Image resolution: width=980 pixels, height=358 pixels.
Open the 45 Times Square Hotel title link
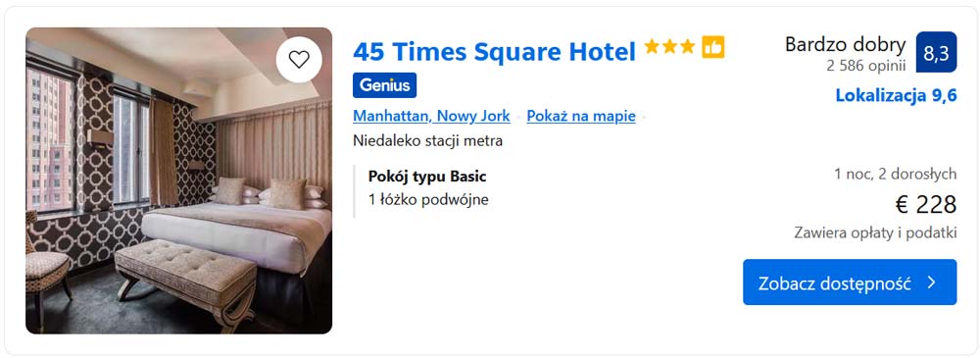click(x=494, y=51)
